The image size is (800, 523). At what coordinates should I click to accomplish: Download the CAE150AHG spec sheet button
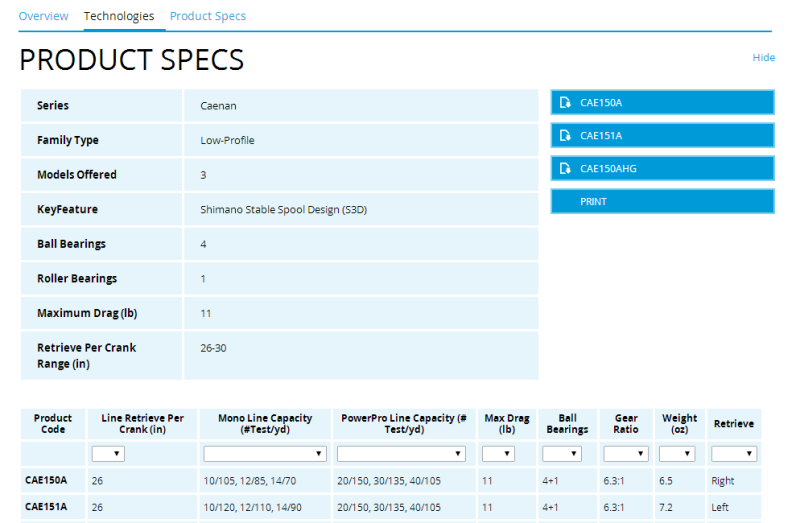(662, 168)
